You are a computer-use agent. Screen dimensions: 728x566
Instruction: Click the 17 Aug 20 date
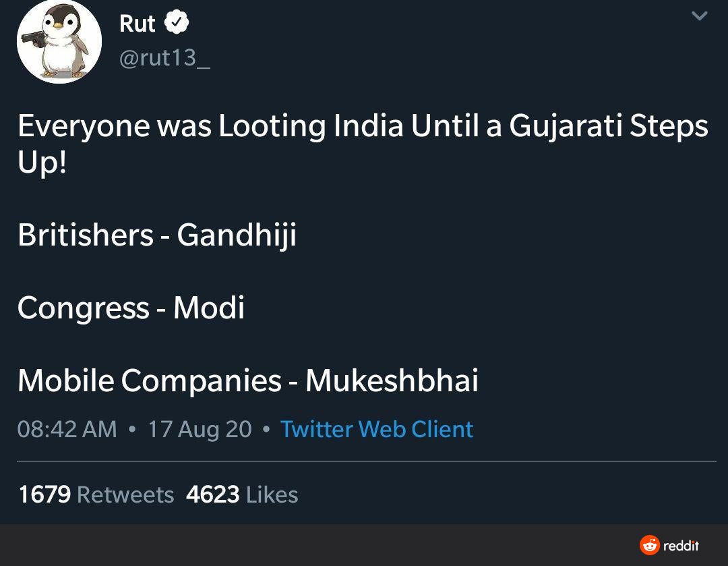[200, 429]
